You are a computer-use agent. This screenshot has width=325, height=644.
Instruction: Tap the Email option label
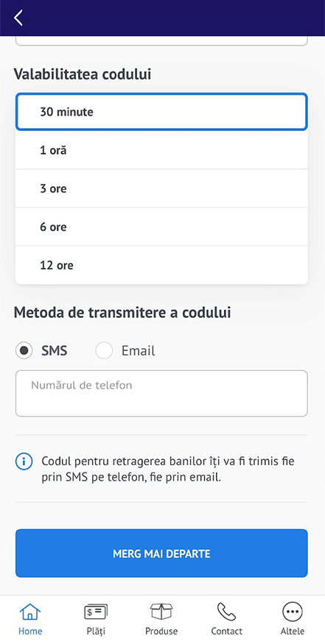139,351
